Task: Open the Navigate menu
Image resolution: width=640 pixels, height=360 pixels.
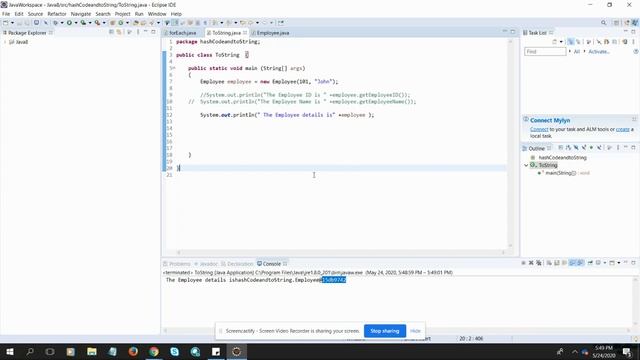Action: (x=81, y=14)
